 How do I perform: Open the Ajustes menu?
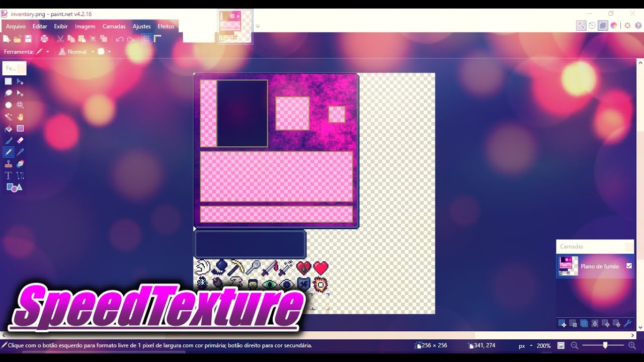click(x=142, y=26)
